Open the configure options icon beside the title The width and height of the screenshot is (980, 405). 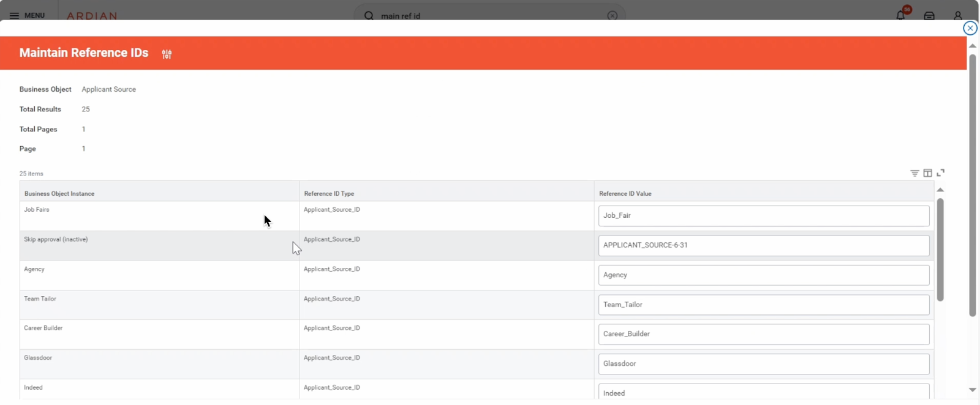coord(167,54)
